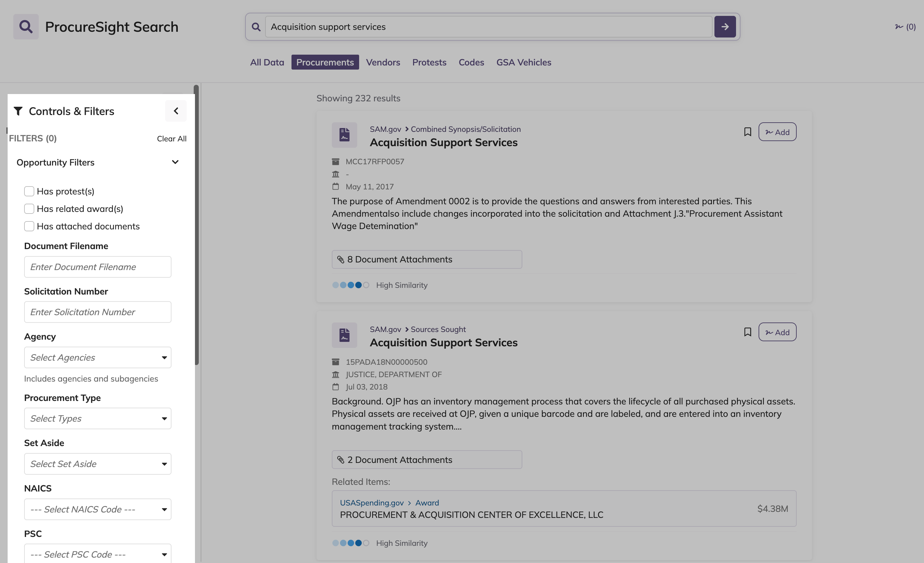Click Clear All filters link
This screenshot has width=924, height=563.
(172, 139)
